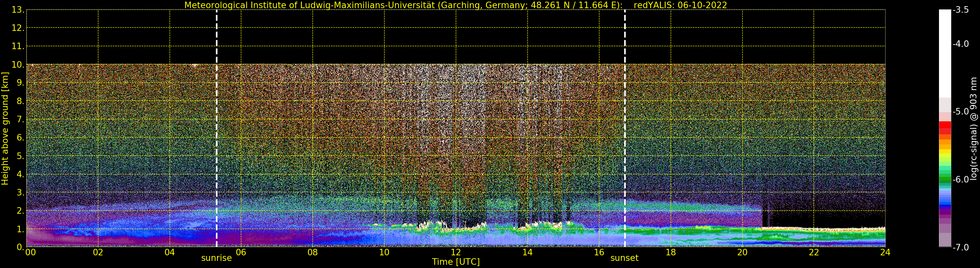Click the 'Time [UTC]' axis label
Screen dimensions: 980x268
(456, 262)
